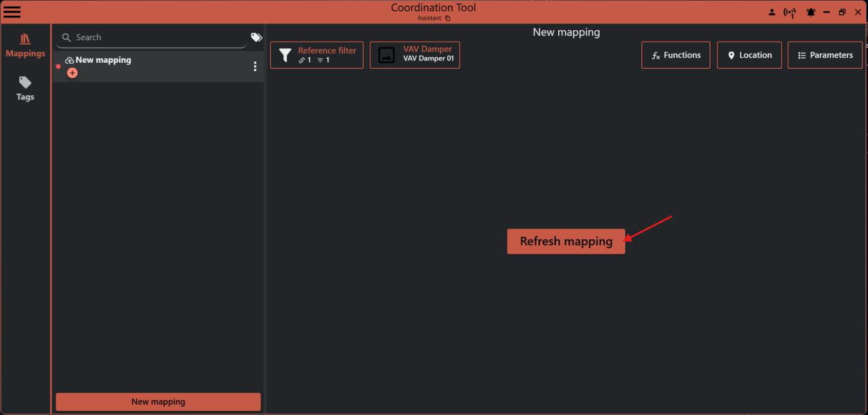Create a new mapping via bottom button
The height and width of the screenshot is (415, 868).
[158, 401]
